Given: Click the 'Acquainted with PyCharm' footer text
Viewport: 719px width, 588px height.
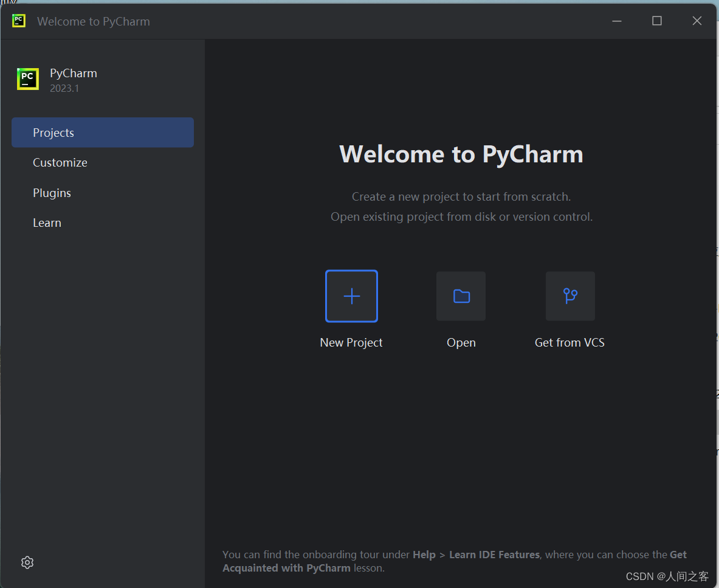Looking at the screenshot, I should click(x=287, y=568).
